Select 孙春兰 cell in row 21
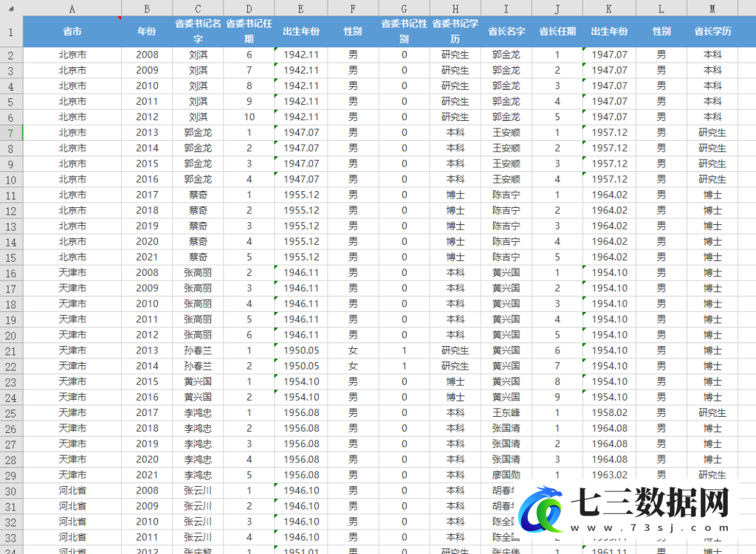The image size is (756, 554). (198, 350)
